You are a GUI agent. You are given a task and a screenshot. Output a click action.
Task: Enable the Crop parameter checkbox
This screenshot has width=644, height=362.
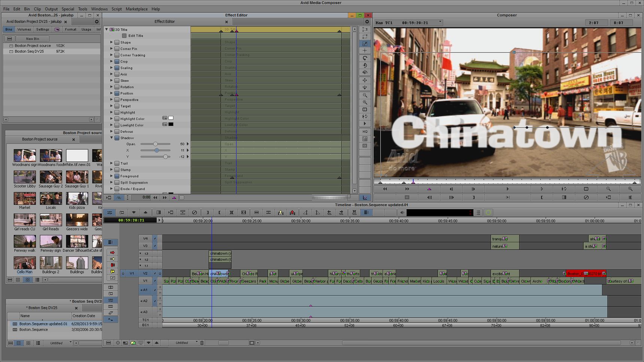click(x=117, y=61)
